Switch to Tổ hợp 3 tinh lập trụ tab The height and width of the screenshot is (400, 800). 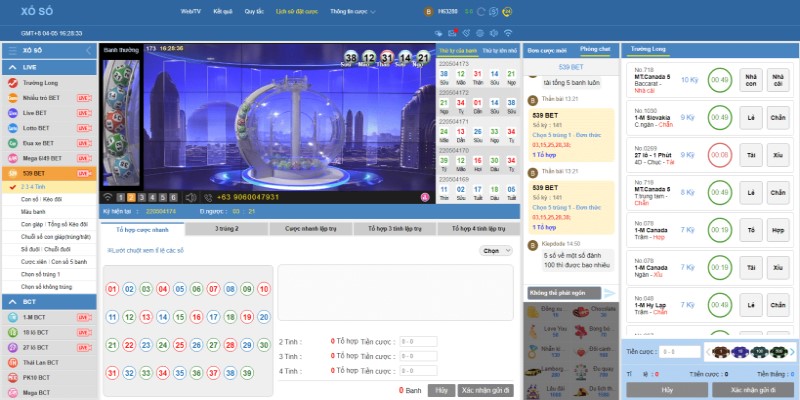click(x=395, y=229)
